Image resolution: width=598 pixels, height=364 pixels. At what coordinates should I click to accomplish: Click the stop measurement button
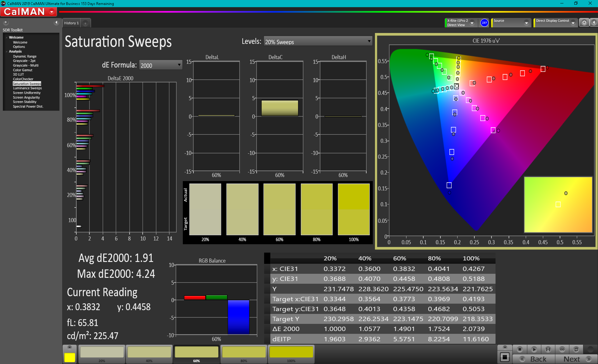pos(520,349)
